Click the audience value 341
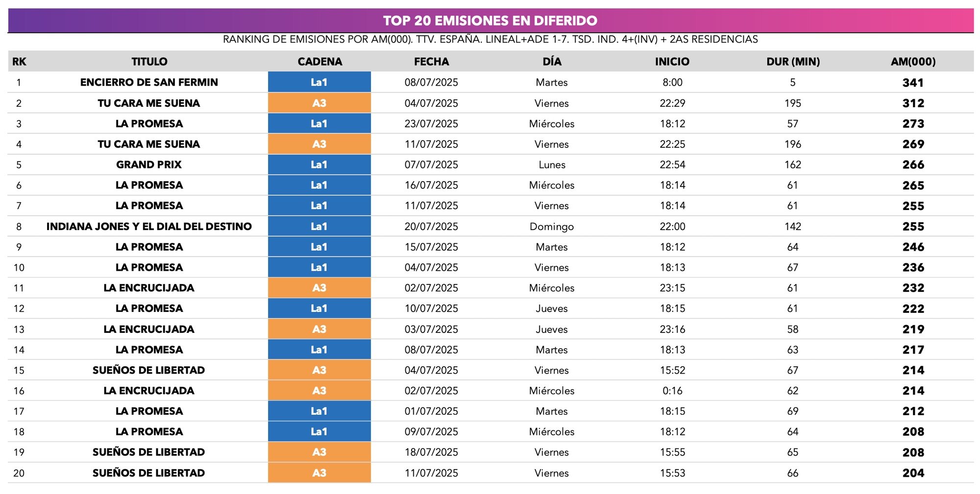 [x=913, y=83]
